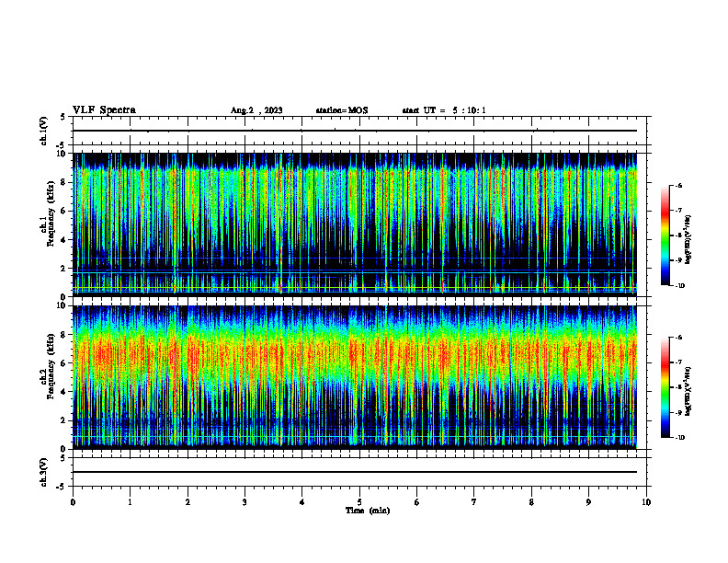Click time axis tick label "2"

pyautogui.click(x=188, y=501)
